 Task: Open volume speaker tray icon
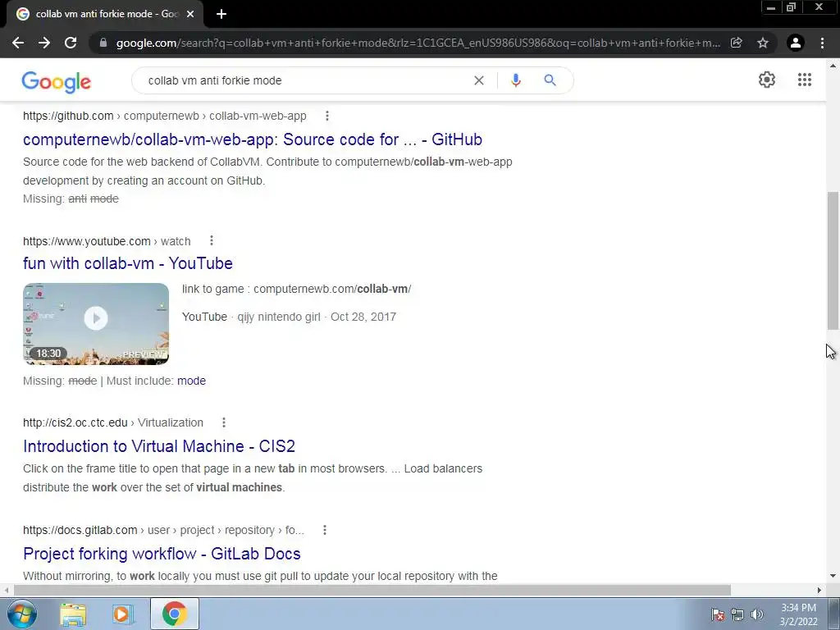coord(757,614)
